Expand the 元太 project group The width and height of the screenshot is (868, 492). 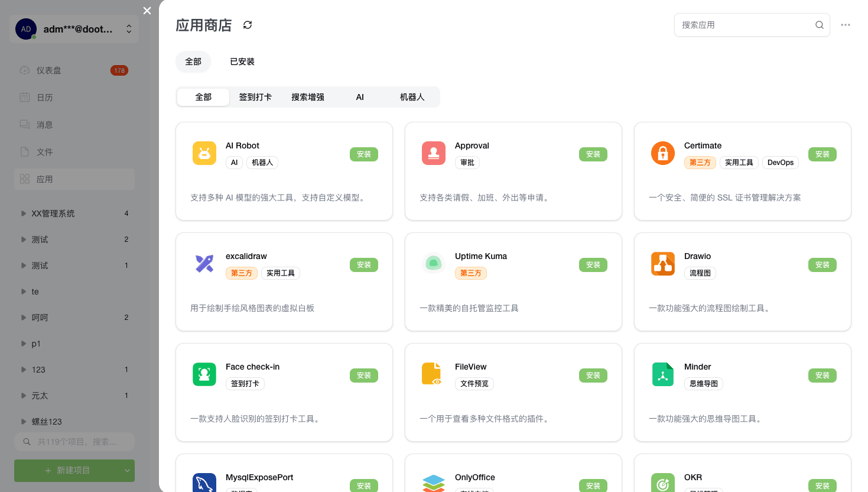24,396
